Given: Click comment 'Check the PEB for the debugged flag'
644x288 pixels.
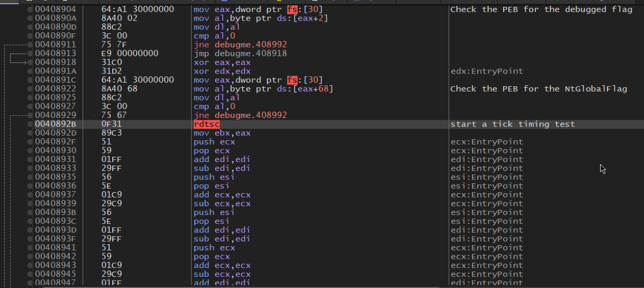Looking at the screenshot, I should [x=541, y=10].
